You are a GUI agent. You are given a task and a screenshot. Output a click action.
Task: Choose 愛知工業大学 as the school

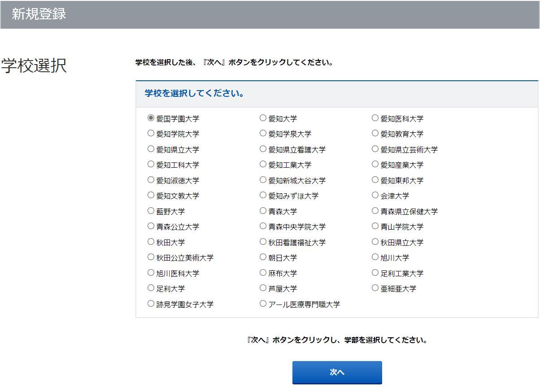(x=263, y=164)
